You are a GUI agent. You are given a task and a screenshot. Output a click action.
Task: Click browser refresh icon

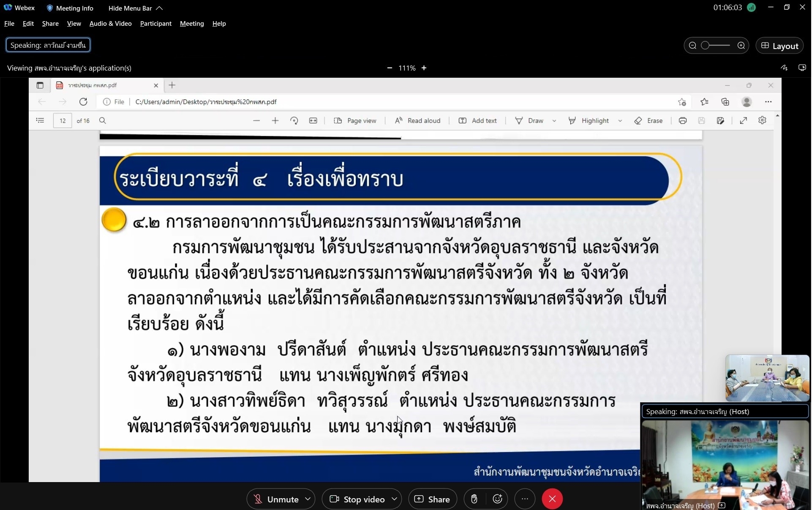click(x=83, y=102)
